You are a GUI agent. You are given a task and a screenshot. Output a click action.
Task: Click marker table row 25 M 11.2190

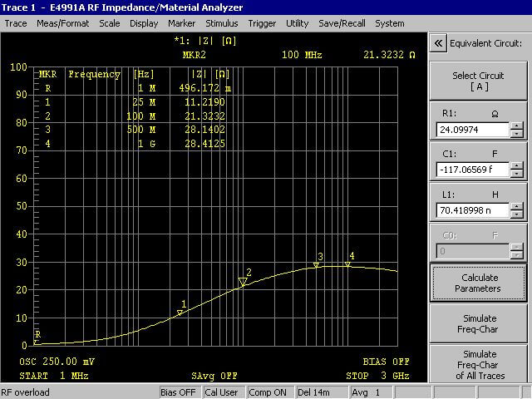point(135,102)
